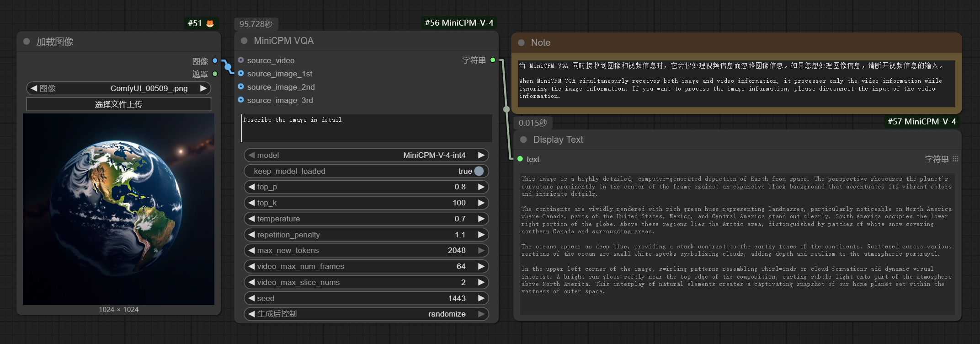This screenshot has height=344, width=980.
Task: Decrease seed value
Action: coord(251,298)
